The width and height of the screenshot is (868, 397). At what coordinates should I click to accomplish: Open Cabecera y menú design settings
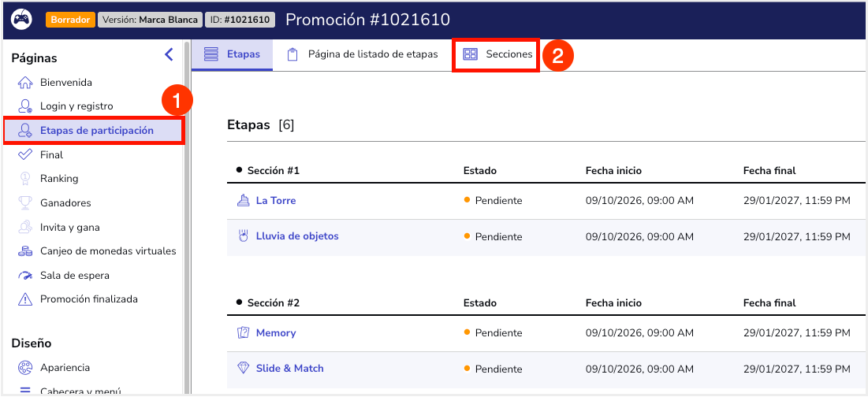[80, 391]
